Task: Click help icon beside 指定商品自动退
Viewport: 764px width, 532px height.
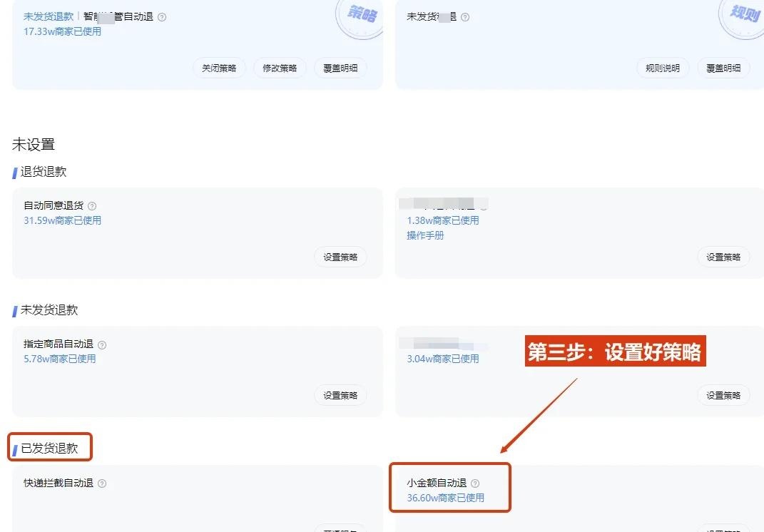Action: pos(102,345)
